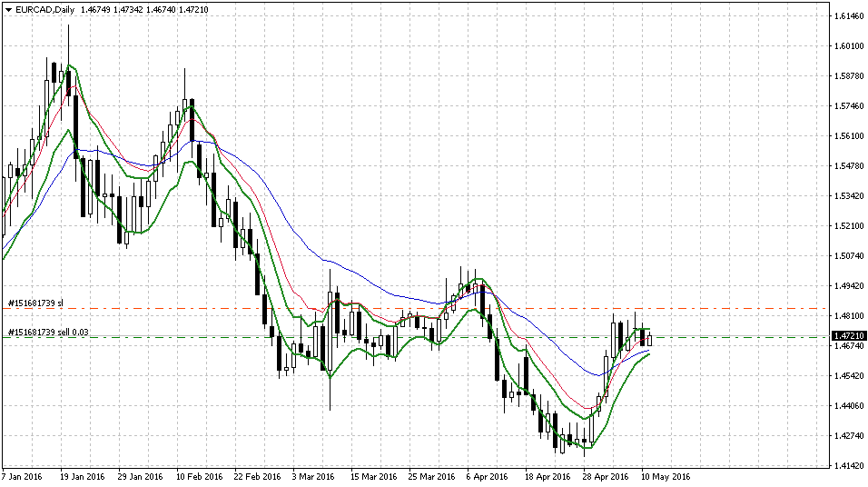
Task: Click the 1.42740 price axis label
Action: tap(849, 435)
